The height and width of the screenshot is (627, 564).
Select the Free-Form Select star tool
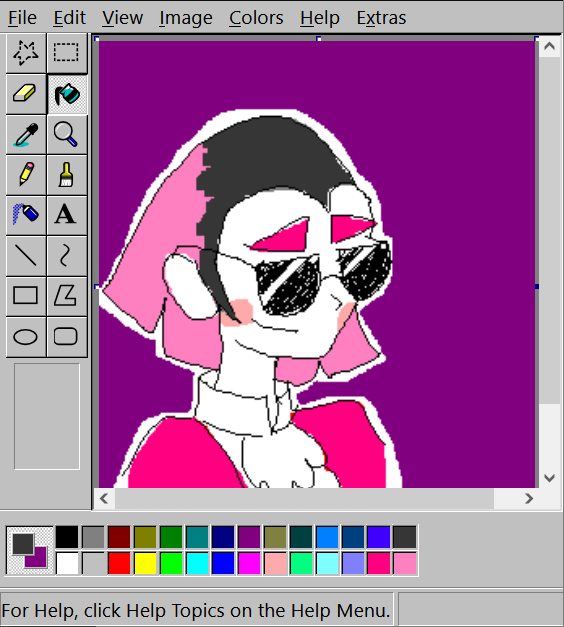tap(26, 53)
